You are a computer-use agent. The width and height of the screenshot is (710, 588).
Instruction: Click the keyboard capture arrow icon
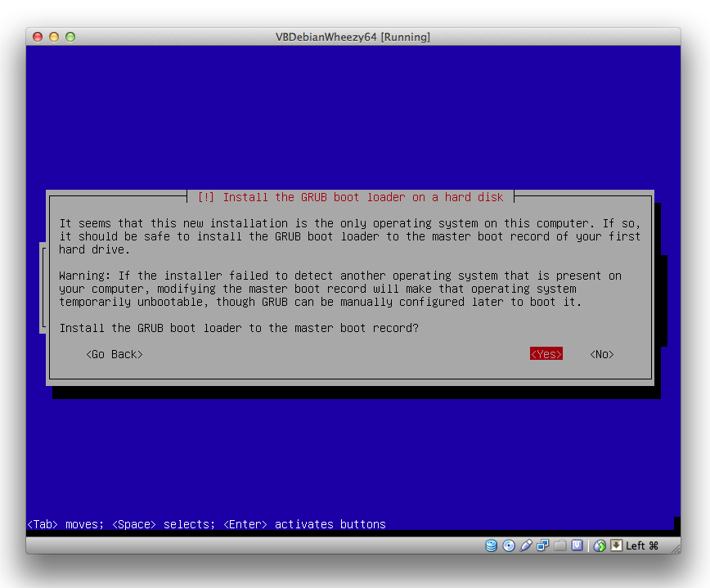pyautogui.click(x=616, y=545)
